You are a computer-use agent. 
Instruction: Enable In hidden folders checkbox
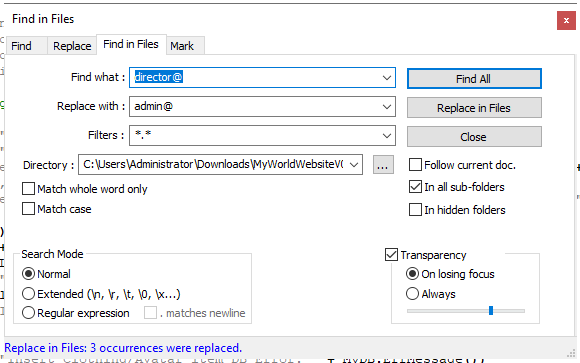(x=415, y=210)
